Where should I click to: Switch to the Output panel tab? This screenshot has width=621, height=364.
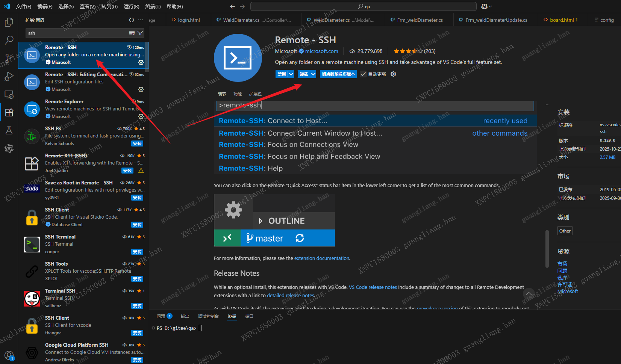click(185, 316)
